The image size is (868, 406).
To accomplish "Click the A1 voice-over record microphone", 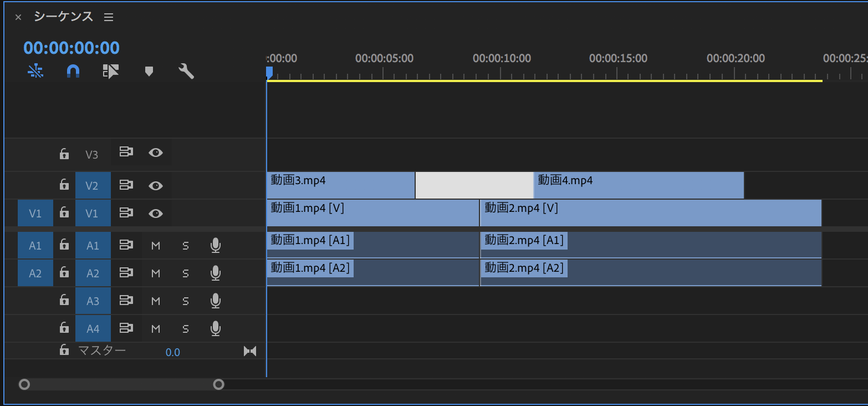I will [216, 245].
